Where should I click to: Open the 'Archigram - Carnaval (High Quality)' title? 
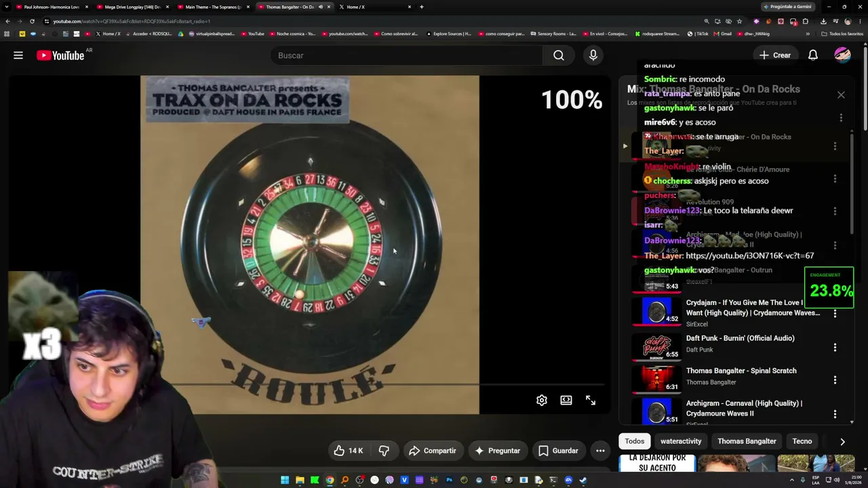[x=744, y=408]
